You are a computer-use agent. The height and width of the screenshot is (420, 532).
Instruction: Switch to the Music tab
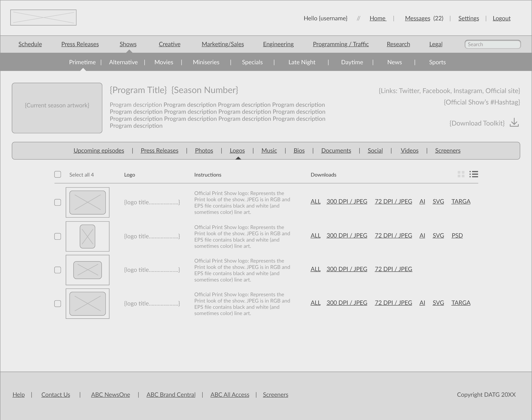coord(269,151)
